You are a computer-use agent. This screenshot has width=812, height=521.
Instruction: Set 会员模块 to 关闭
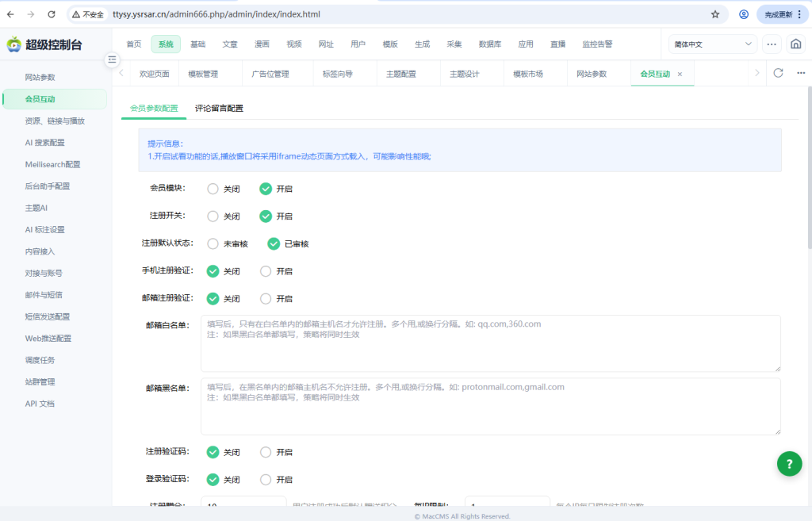coord(213,189)
